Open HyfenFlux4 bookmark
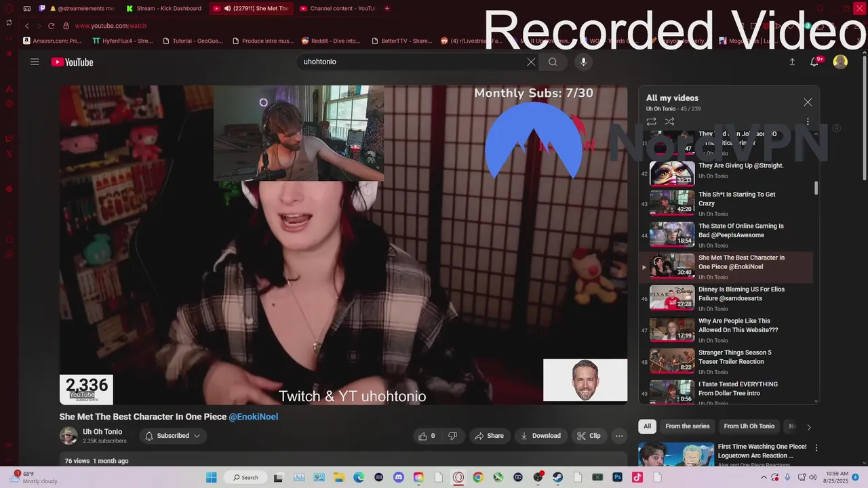The height and width of the screenshot is (488, 868). click(123, 41)
